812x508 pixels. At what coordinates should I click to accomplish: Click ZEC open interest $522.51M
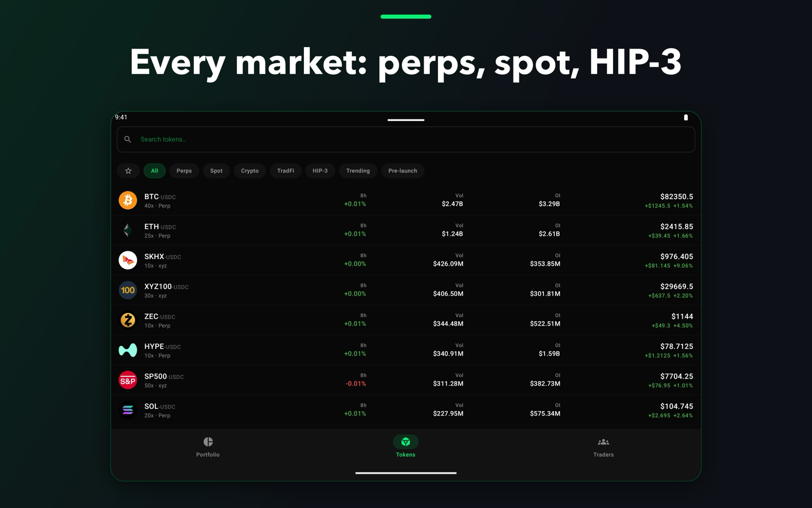click(545, 324)
